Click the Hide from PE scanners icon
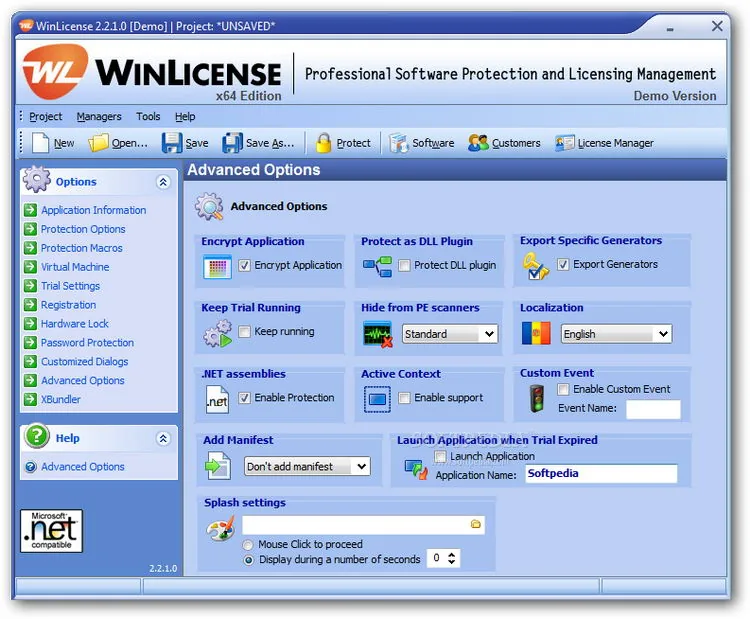This screenshot has height=619, width=750. 378,334
